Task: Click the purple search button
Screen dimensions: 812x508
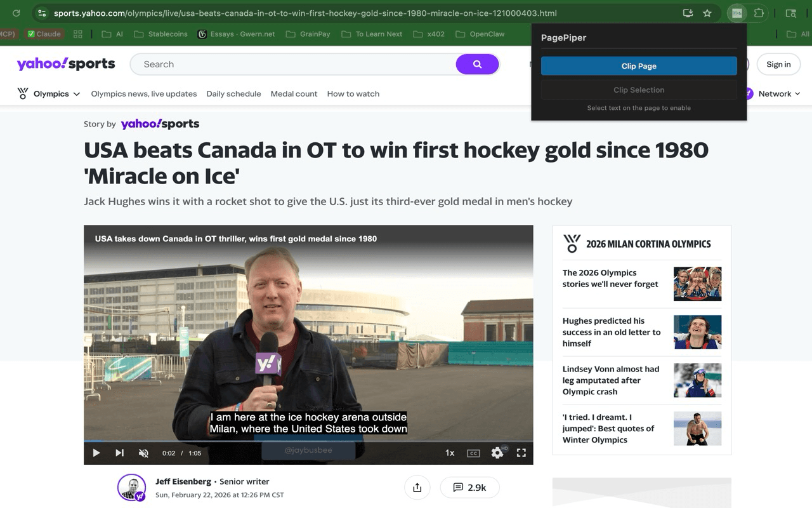Action: click(477, 64)
